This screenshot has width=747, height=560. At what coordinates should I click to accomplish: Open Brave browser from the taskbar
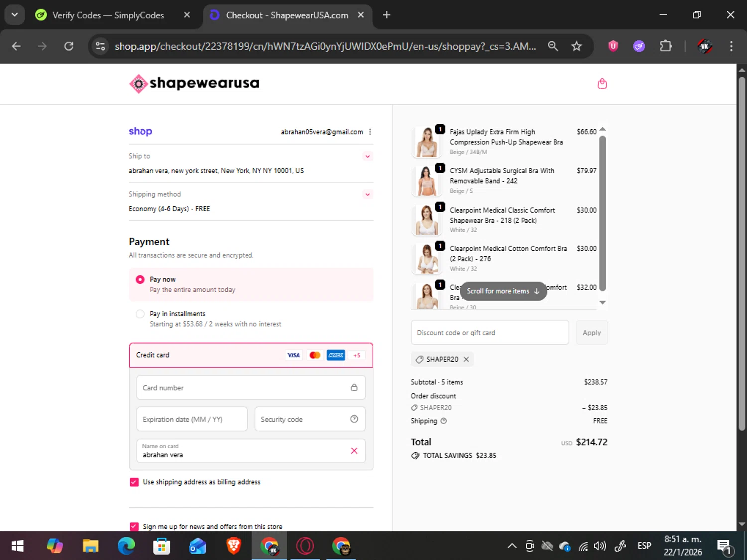coord(234,546)
